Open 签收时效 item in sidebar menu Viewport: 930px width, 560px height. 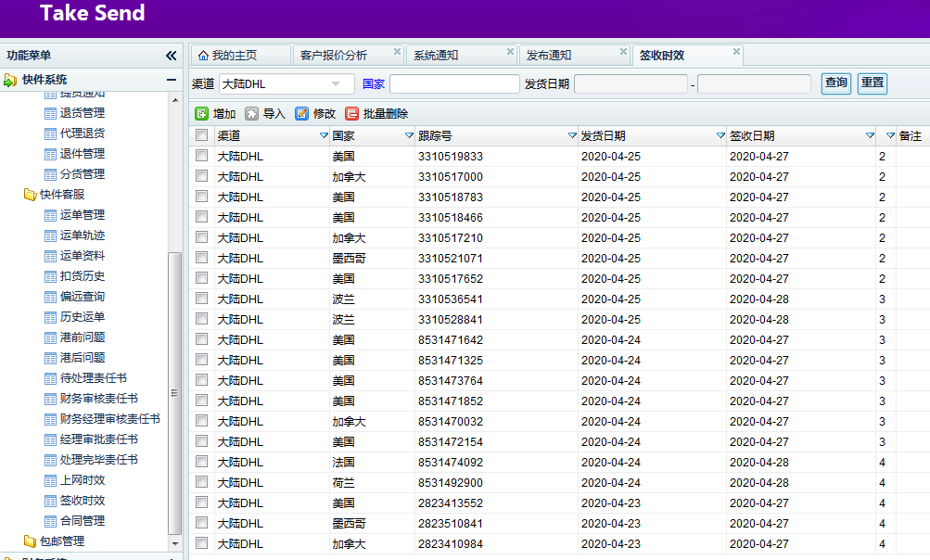(x=82, y=501)
